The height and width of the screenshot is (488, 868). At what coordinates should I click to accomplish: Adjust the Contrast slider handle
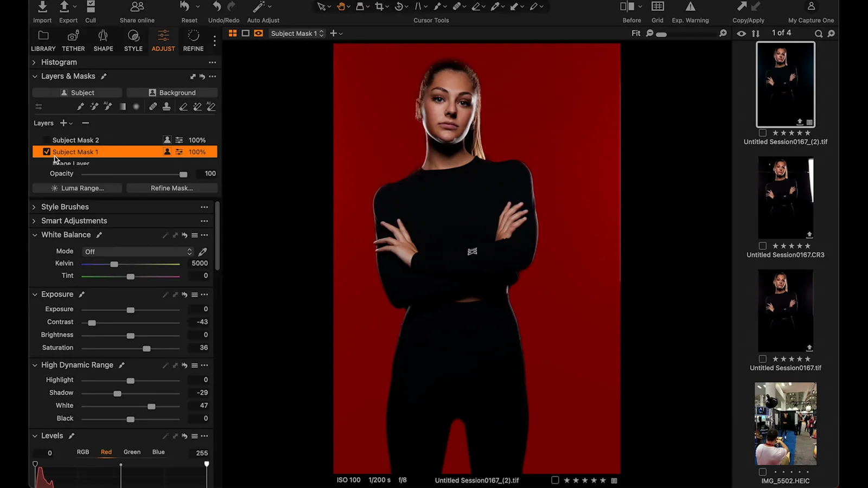92,323
